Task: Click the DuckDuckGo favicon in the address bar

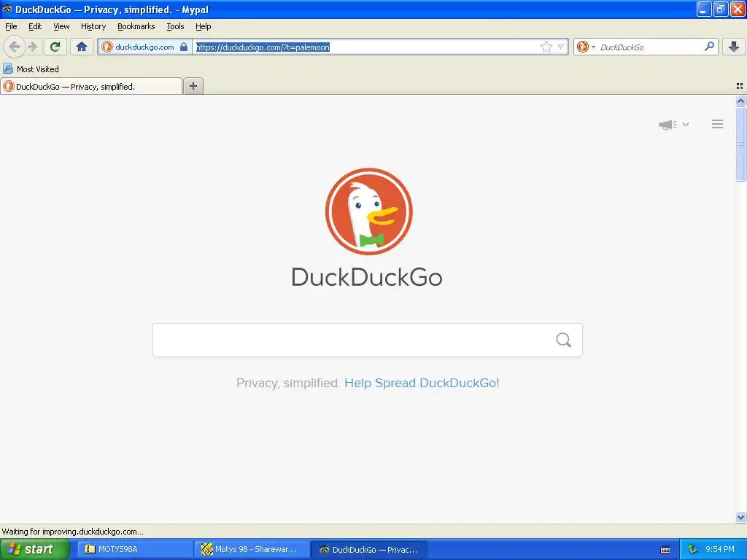Action: [107, 47]
